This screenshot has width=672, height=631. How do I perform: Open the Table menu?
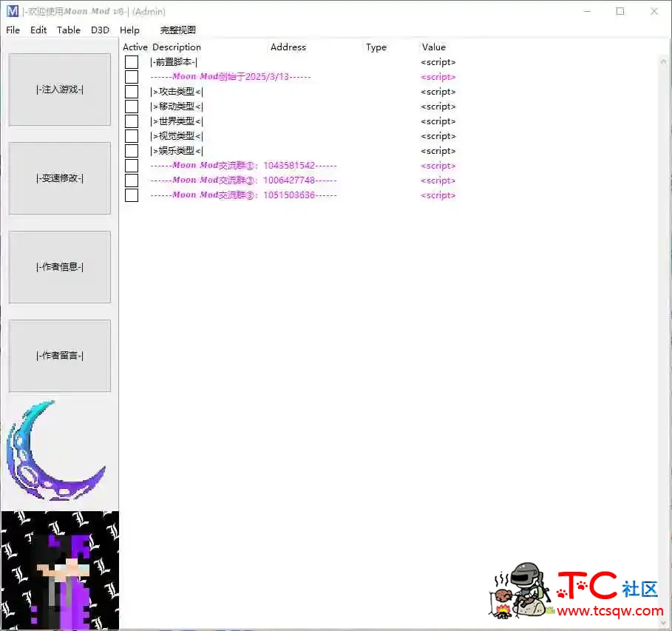tap(69, 30)
